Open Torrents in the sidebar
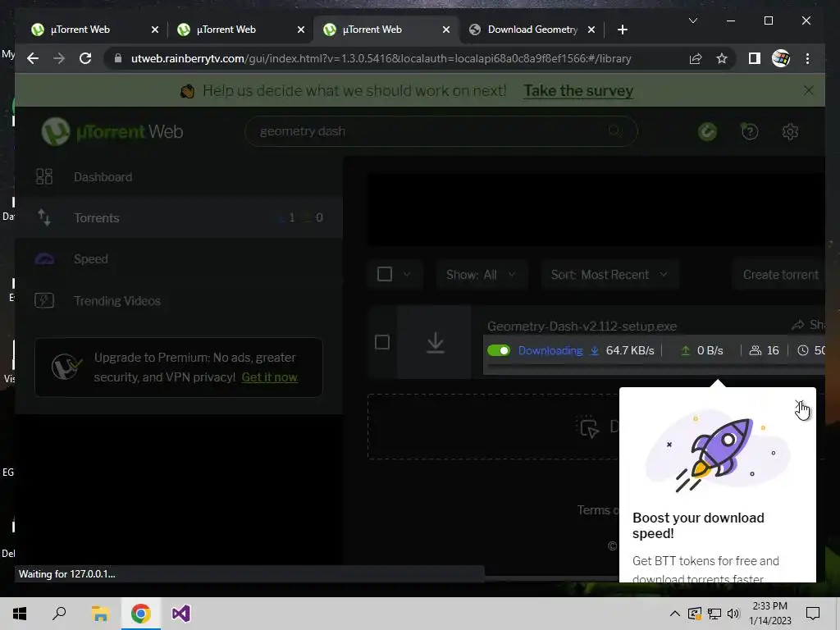Viewport: 840px width, 630px height. tap(178, 217)
